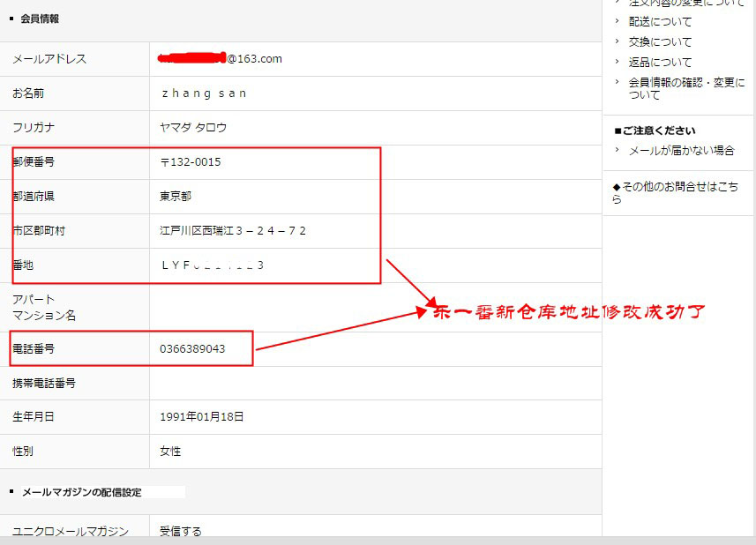The height and width of the screenshot is (545, 756).
Task: Click the 受信する newsletter setting value
Action: tap(181, 531)
